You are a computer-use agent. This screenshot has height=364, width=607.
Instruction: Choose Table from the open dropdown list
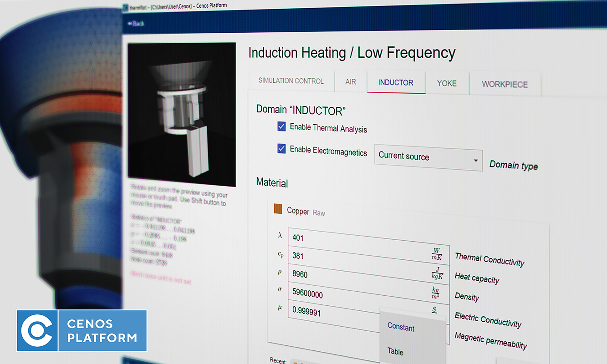tap(395, 351)
